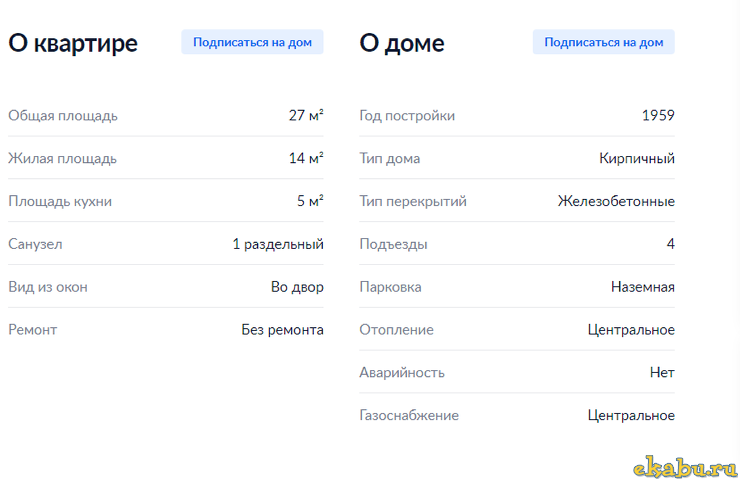
Task: Click the '5 м²' kitchen area value
Action: pos(310,201)
